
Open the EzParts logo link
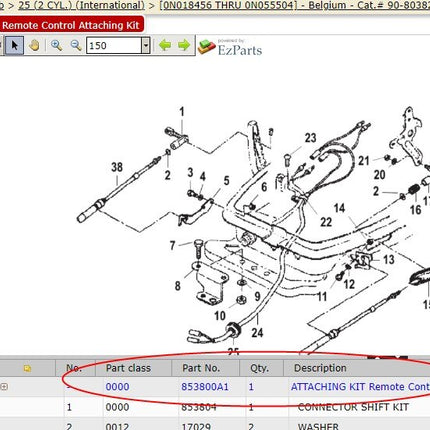coord(230,47)
